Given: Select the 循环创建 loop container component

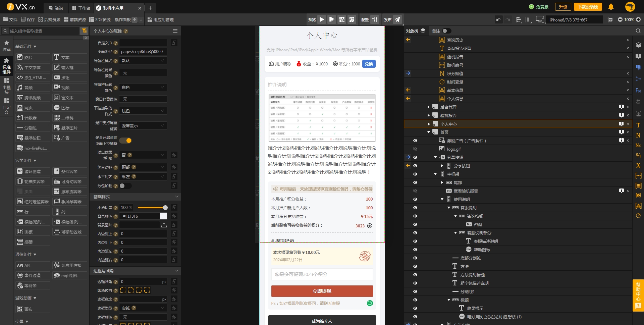Looking at the screenshot, I should click(33, 171).
